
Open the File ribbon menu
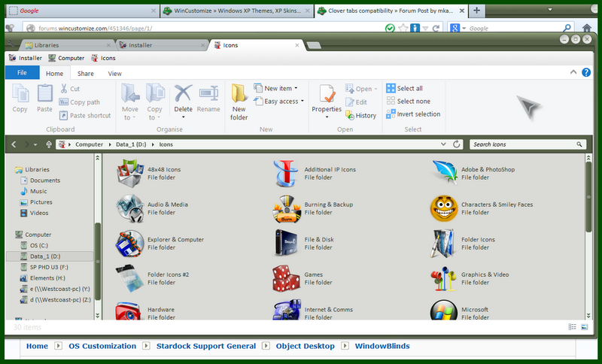coord(23,72)
